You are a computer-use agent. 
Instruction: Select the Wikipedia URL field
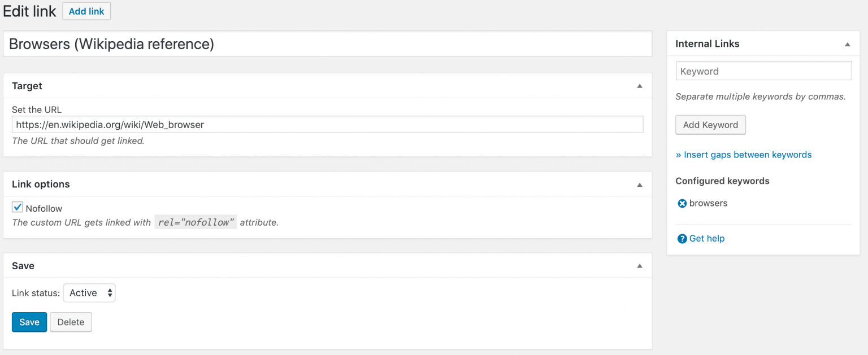click(327, 124)
